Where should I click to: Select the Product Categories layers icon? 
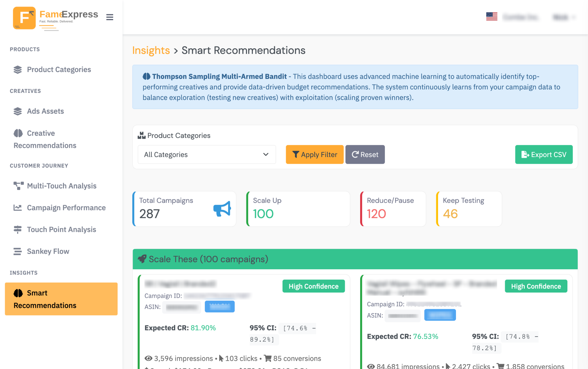pyautogui.click(x=17, y=69)
